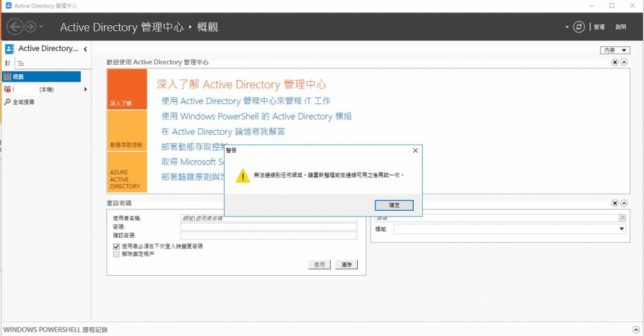644x336 pixels.
Task: Click the Active Directory app icon in title bar
Action: click(x=9, y=5)
